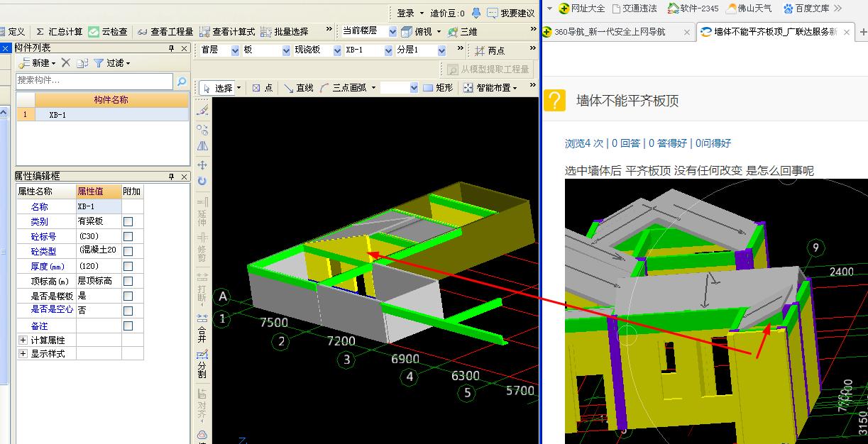The width and height of the screenshot is (868, 444).
Task: Open a new browser tab with plus
Action: click(x=862, y=32)
